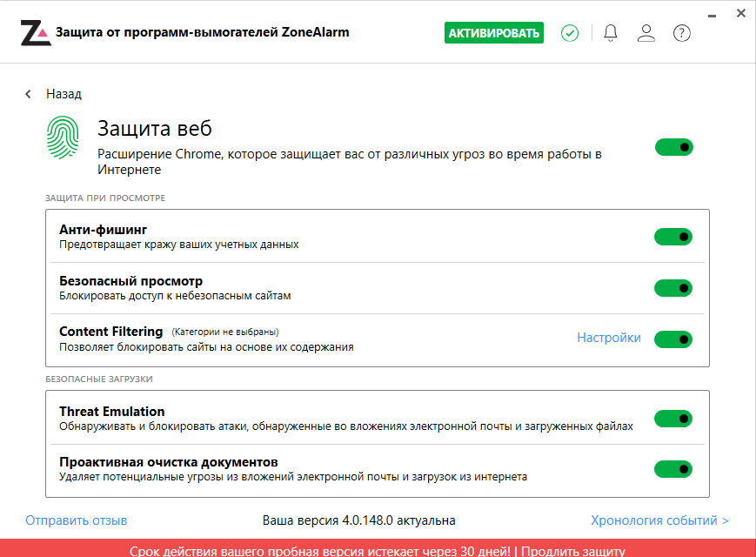The height and width of the screenshot is (557, 756).
Task: Toggle the main Защита веб switch
Action: pyautogui.click(x=674, y=147)
